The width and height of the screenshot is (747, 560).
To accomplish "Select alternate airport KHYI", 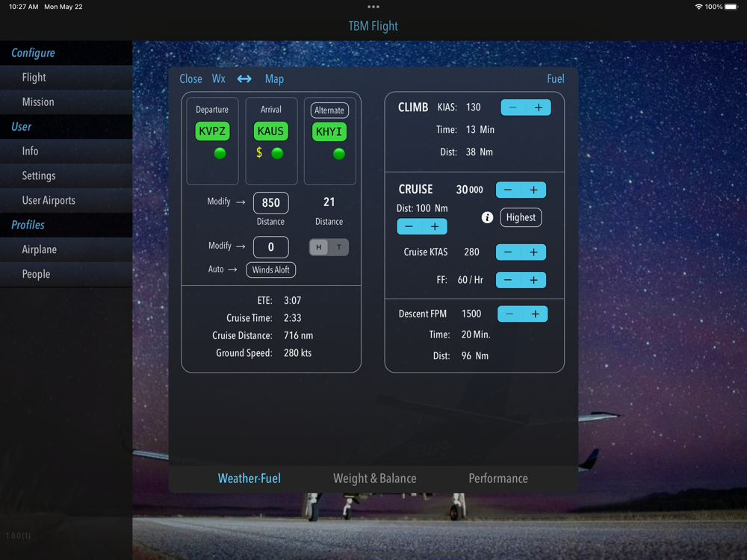I will pos(329,132).
